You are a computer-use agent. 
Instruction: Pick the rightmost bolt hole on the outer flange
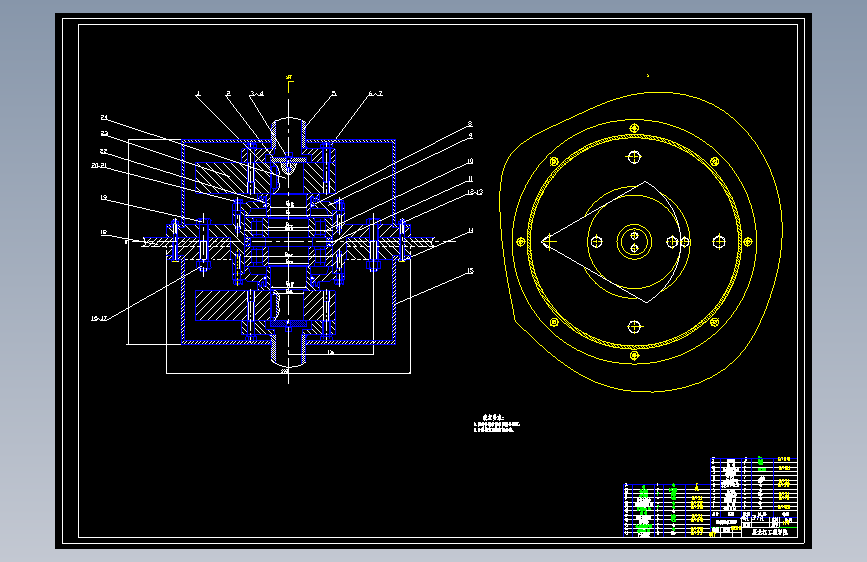(748, 242)
